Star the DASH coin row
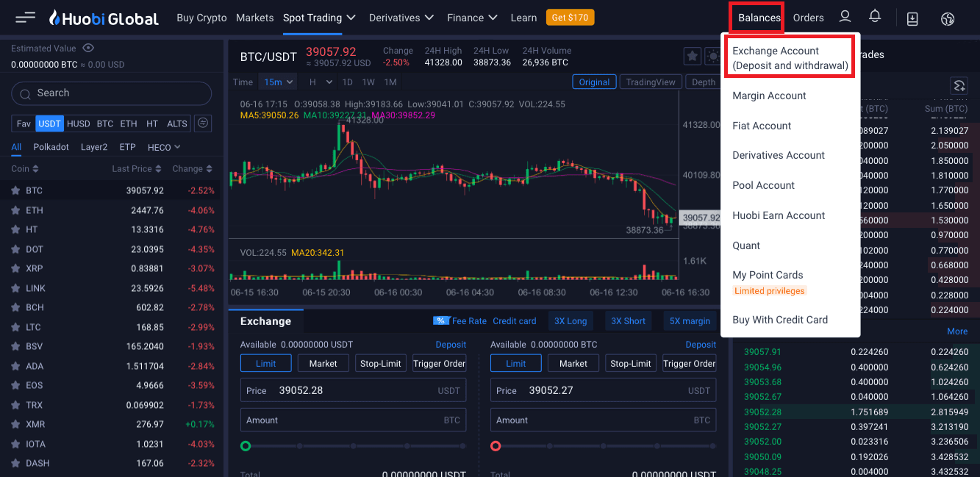 tap(15, 463)
